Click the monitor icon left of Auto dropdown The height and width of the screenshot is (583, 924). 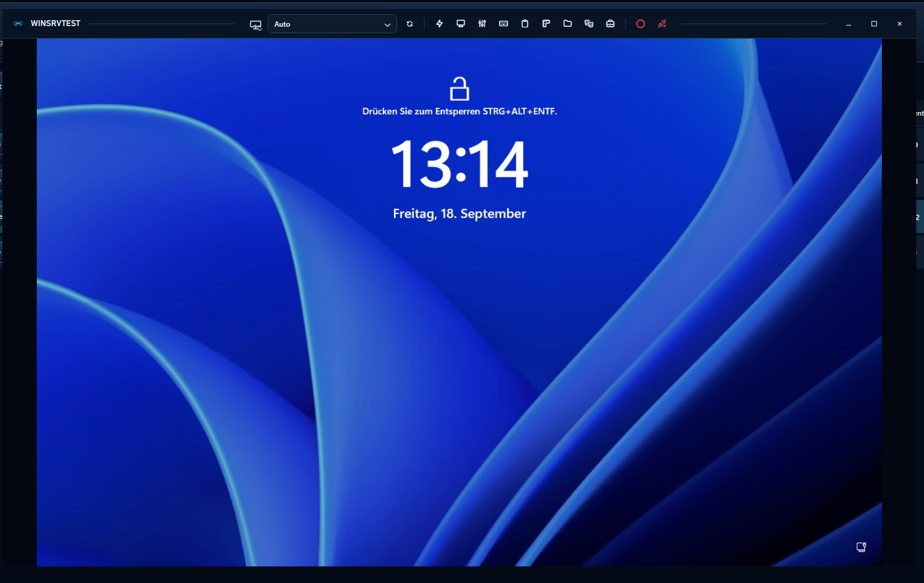[x=256, y=25]
